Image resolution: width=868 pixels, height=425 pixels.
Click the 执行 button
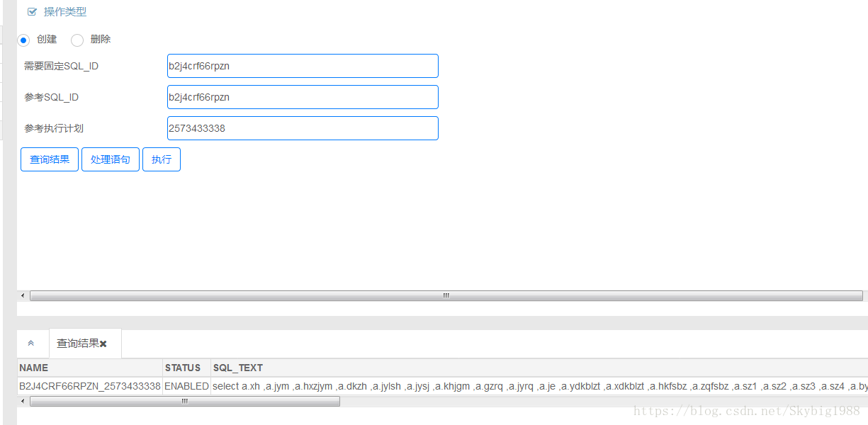(162, 159)
